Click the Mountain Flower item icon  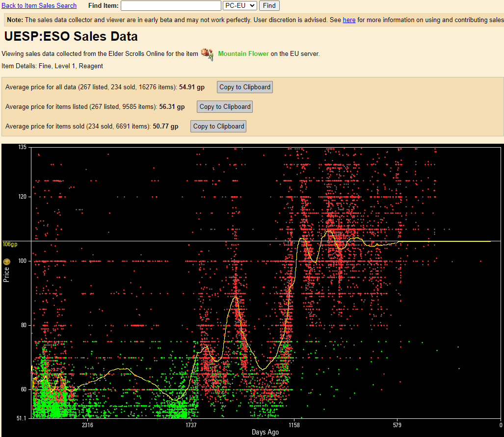click(x=207, y=54)
